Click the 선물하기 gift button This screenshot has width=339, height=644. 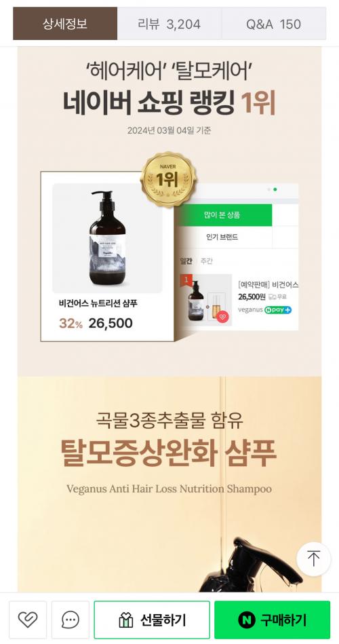[x=152, y=620]
